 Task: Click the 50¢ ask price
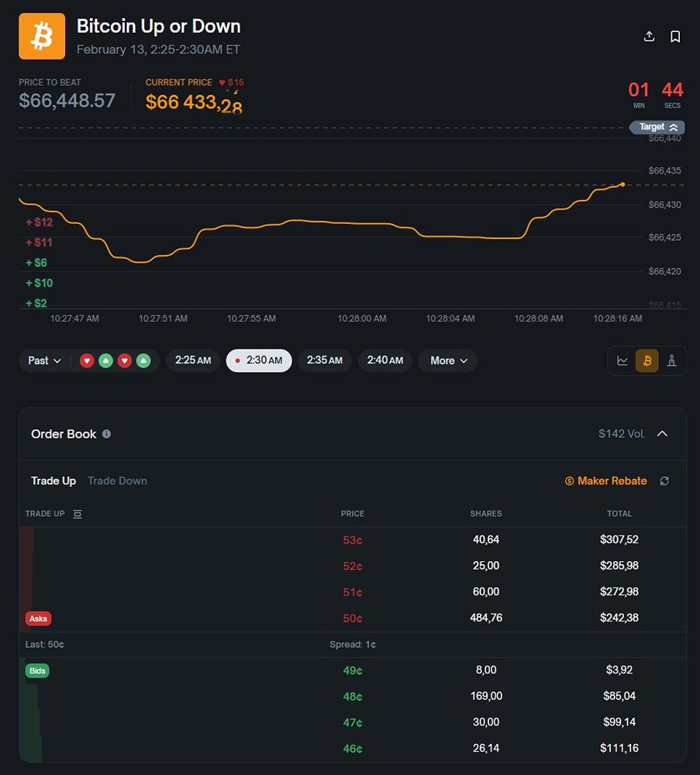point(353,618)
